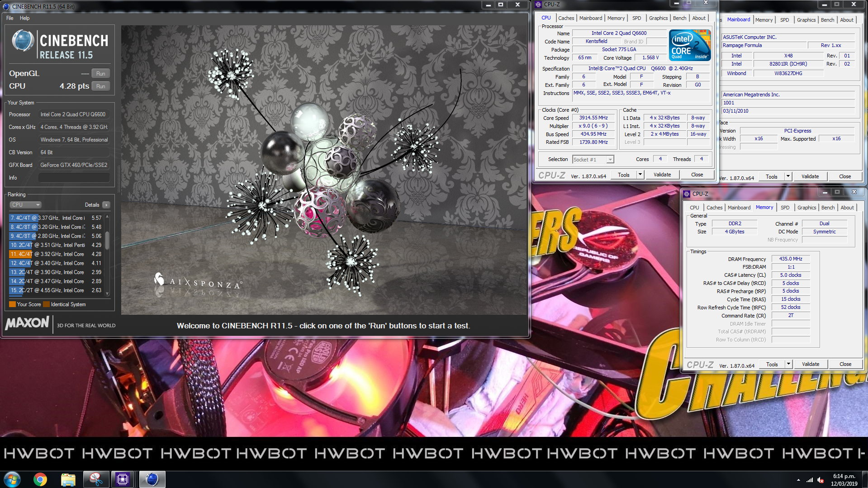Click the Intel Core 2 Quad logo

pos(690,45)
